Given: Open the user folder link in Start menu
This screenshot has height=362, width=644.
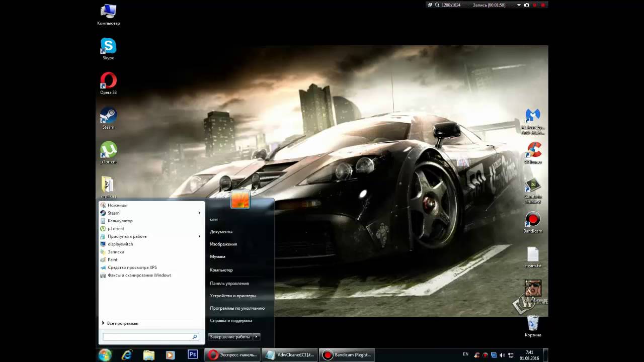Looking at the screenshot, I should click(x=214, y=220).
